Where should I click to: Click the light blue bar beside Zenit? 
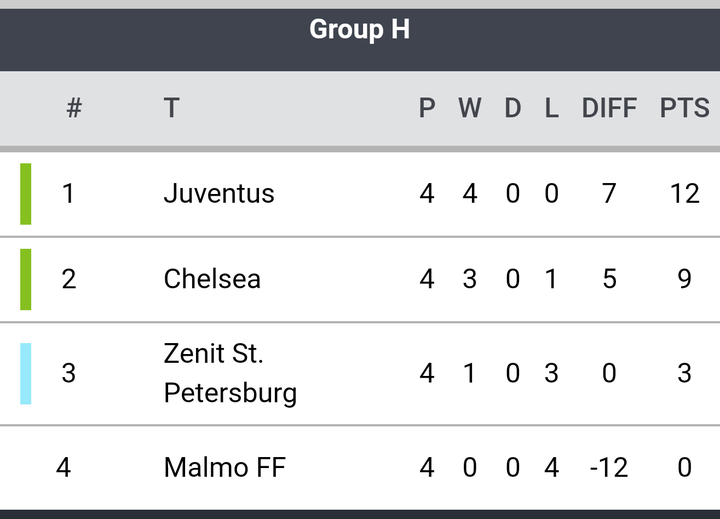coord(26,373)
